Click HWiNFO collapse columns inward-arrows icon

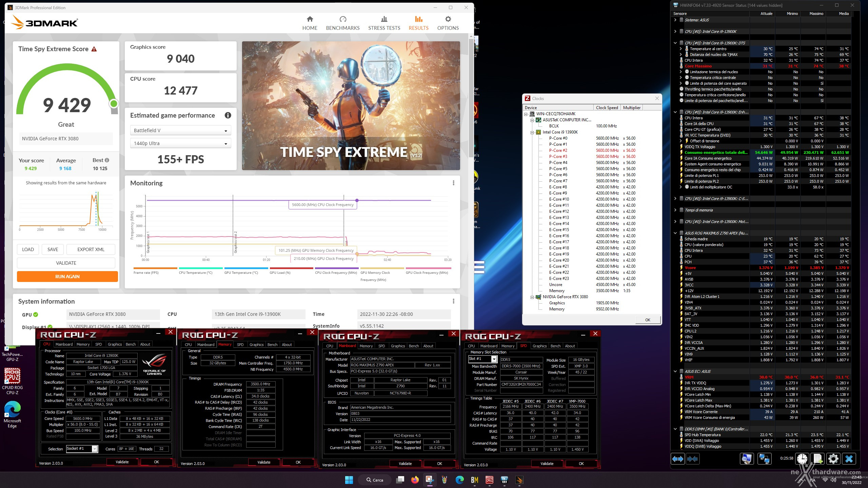pos(692,459)
